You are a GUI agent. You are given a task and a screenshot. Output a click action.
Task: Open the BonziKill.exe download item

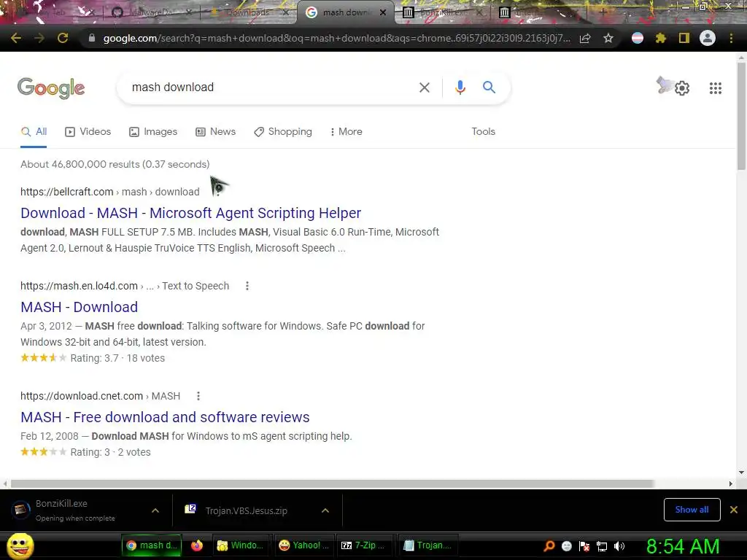(76, 510)
